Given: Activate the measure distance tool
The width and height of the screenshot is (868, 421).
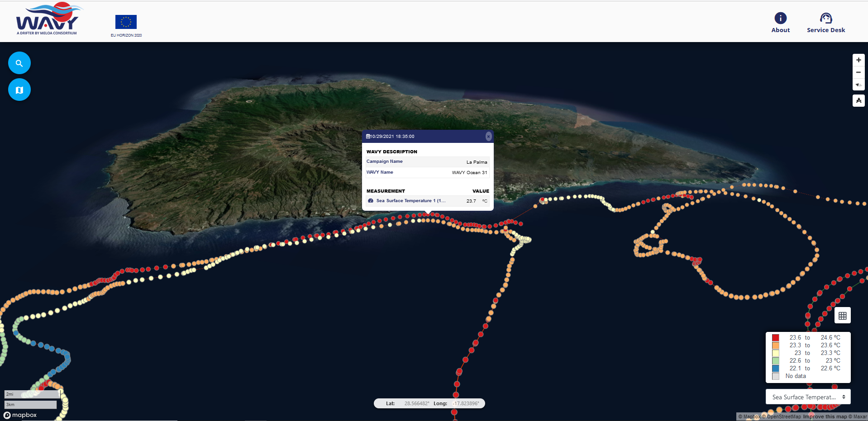Looking at the screenshot, I should click(x=858, y=100).
